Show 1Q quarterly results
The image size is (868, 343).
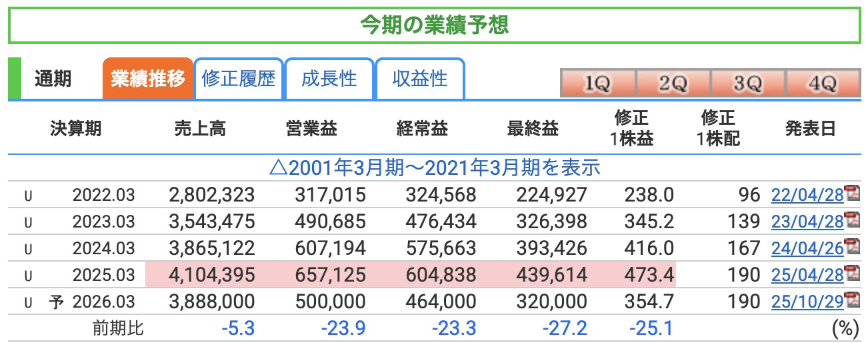click(x=597, y=83)
